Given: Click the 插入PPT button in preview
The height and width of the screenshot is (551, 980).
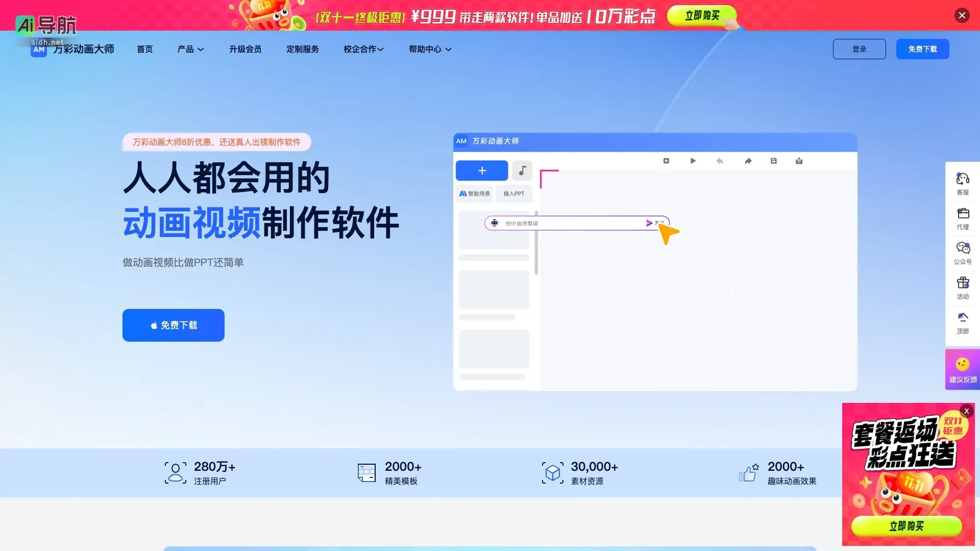Looking at the screenshot, I should pos(514,194).
